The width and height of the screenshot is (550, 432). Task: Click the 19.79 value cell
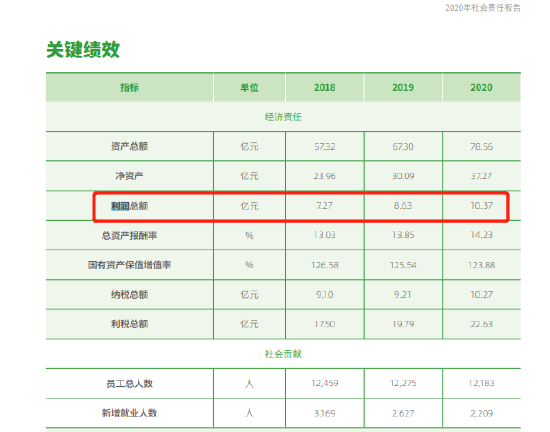pyautogui.click(x=403, y=324)
